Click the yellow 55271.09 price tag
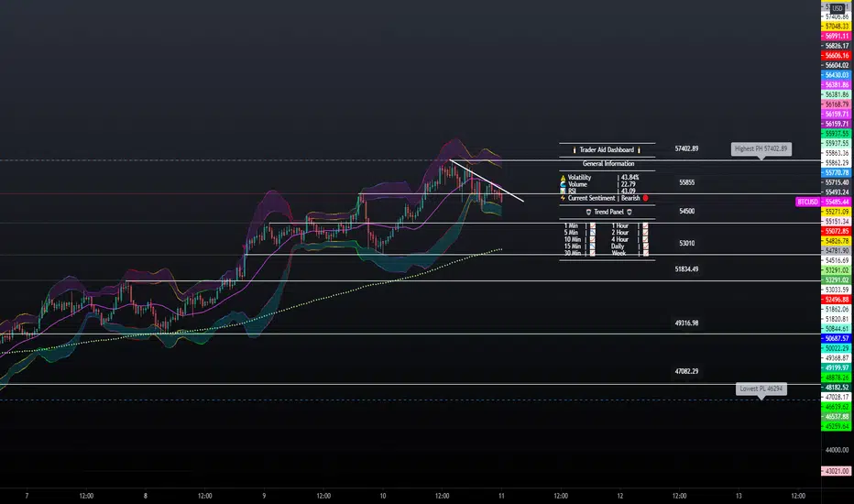The width and height of the screenshot is (854, 504). tap(837, 212)
